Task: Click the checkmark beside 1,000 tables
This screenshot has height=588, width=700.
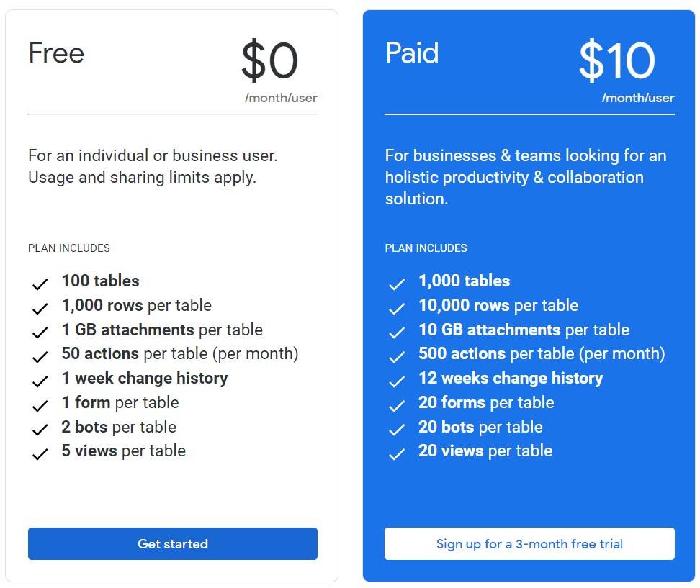Action: point(397,284)
